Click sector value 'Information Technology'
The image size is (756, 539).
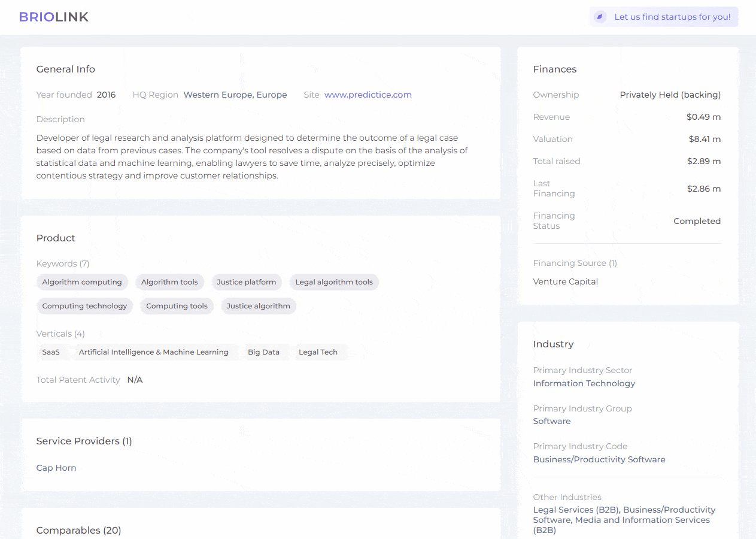tap(584, 383)
